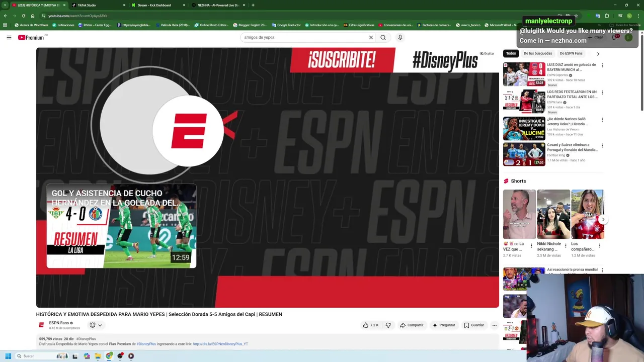Click the Chrome address bar URL
Screen dimensions: 644x362
point(78,16)
